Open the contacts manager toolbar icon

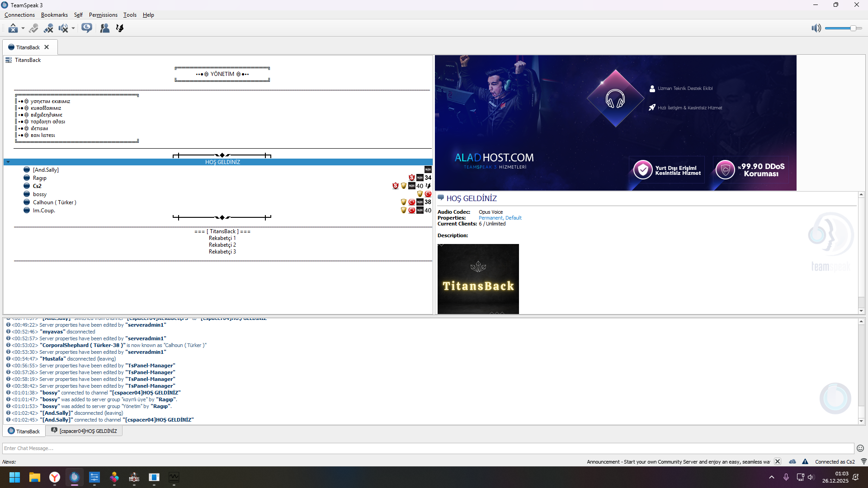pos(104,28)
